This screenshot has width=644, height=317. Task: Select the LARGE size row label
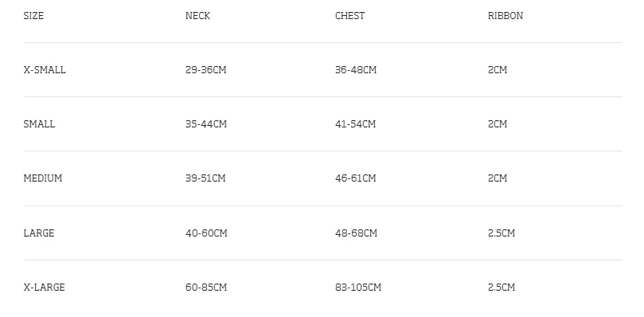pos(38,233)
